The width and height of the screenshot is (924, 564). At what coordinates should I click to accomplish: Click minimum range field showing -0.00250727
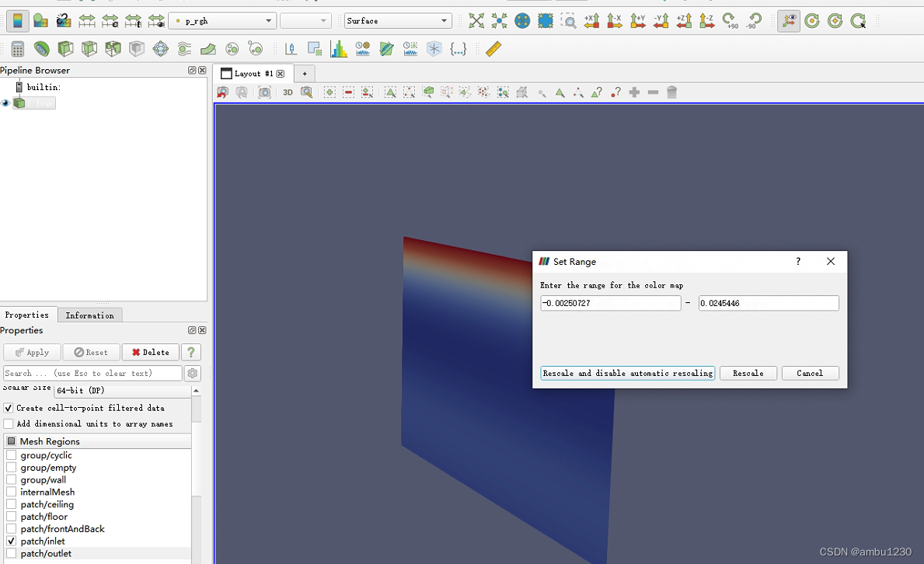[611, 303]
